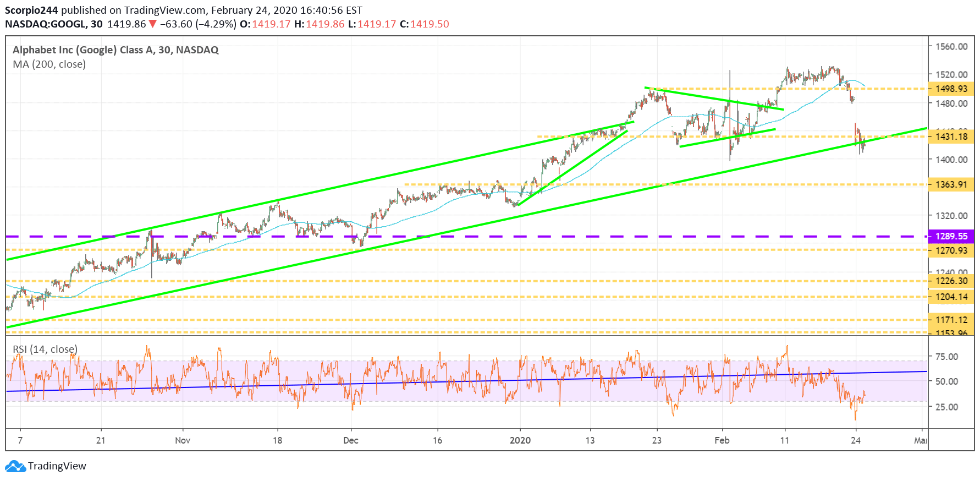The width and height of the screenshot is (980, 481).
Task: Click the high price value H:1419.86
Action: pyautogui.click(x=320, y=24)
